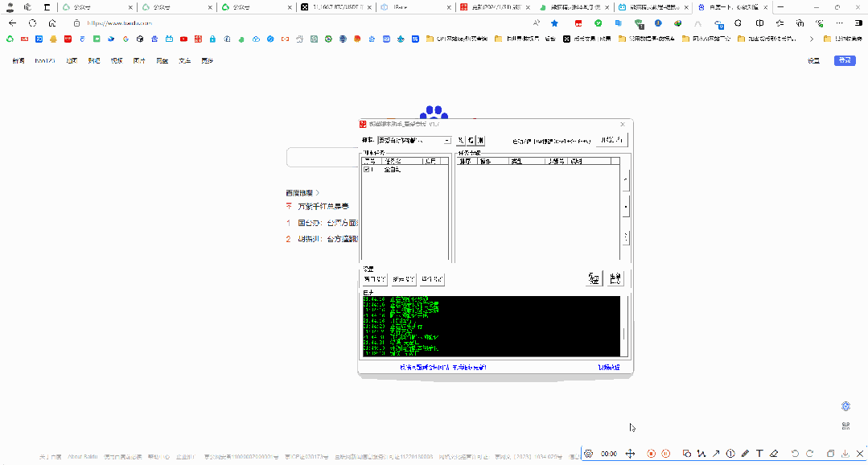Viewport: 868px width, 465px height.
Task: Click the move crosshair icon in recorder toolbar
Action: [x=630, y=454]
